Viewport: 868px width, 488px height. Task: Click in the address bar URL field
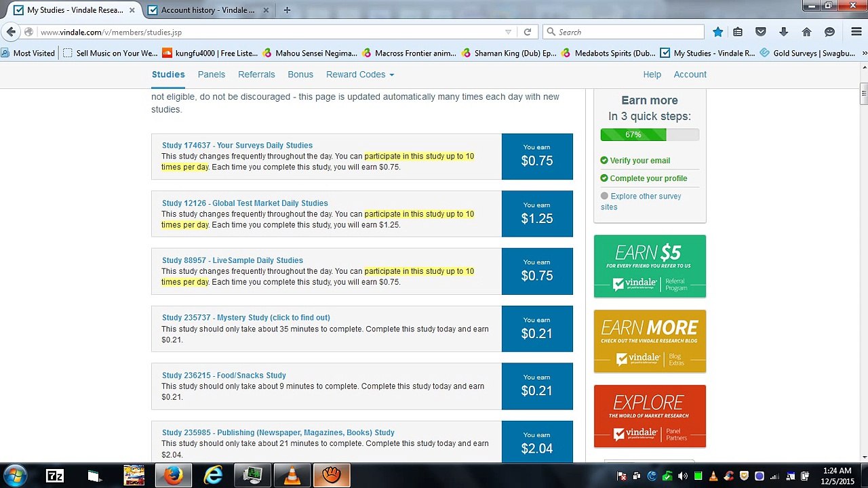271,32
